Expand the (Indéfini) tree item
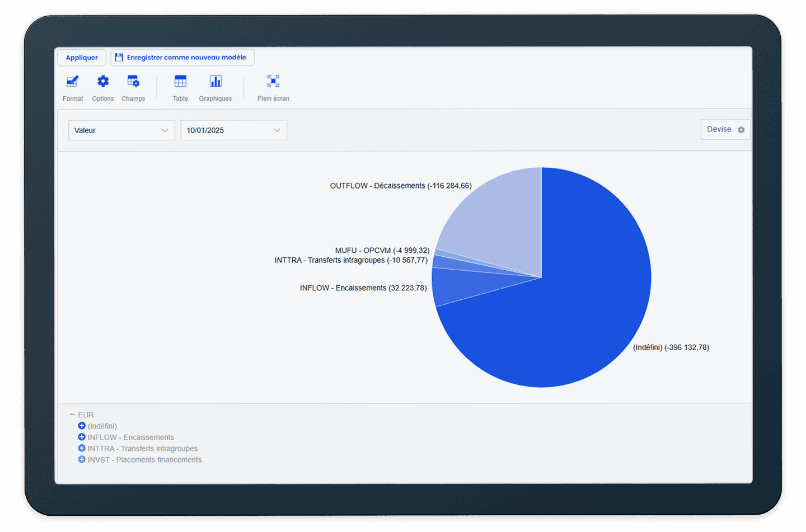This screenshot has height=532, width=806. click(x=82, y=426)
